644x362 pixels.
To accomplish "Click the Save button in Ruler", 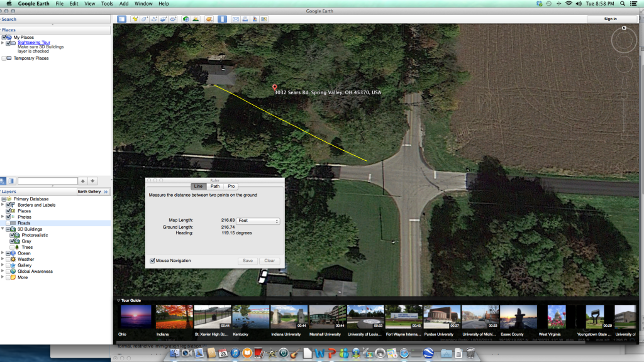I will [x=248, y=261].
